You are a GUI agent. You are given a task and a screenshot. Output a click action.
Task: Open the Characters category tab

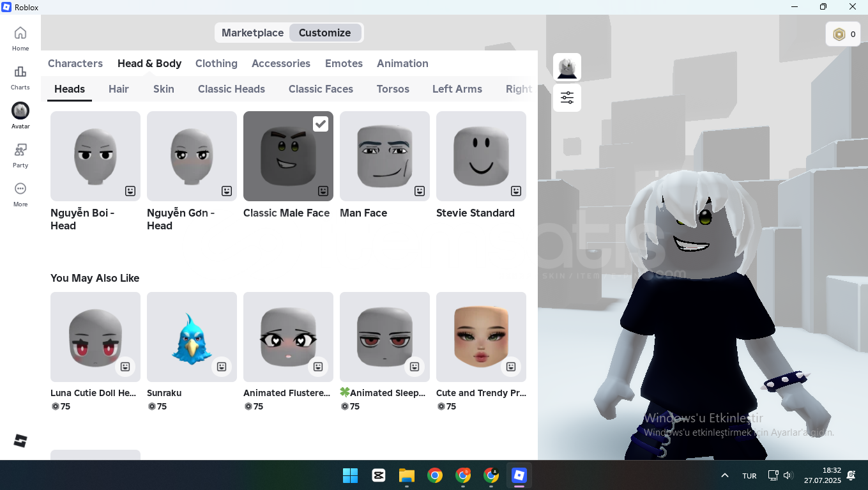(x=75, y=63)
